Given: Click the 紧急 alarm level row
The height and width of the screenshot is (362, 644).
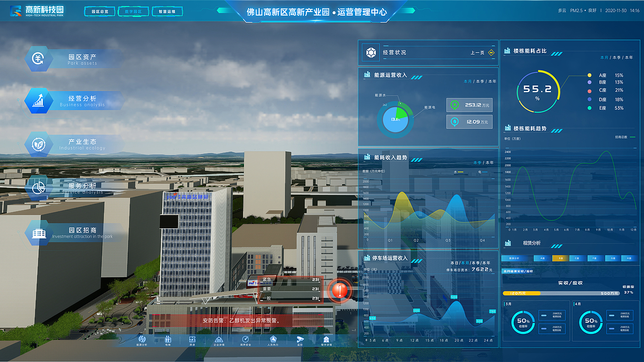Looking at the screenshot, I should (290, 280).
